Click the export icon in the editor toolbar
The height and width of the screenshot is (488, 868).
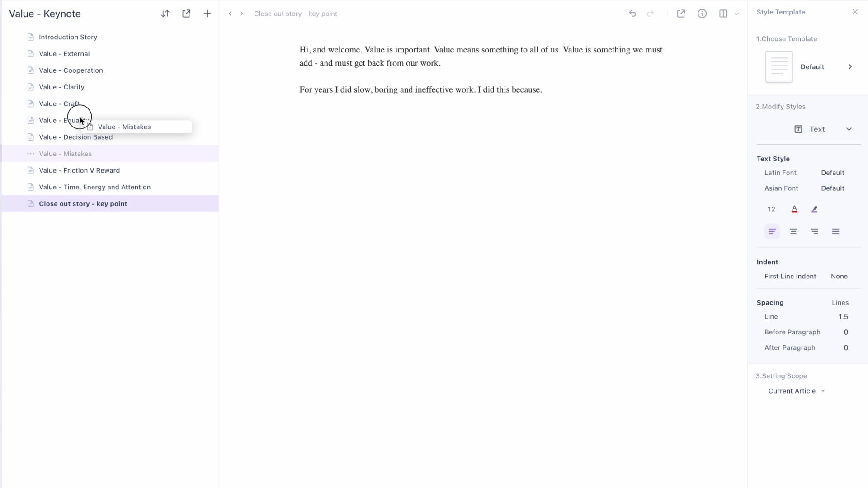[x=681, y=14]
